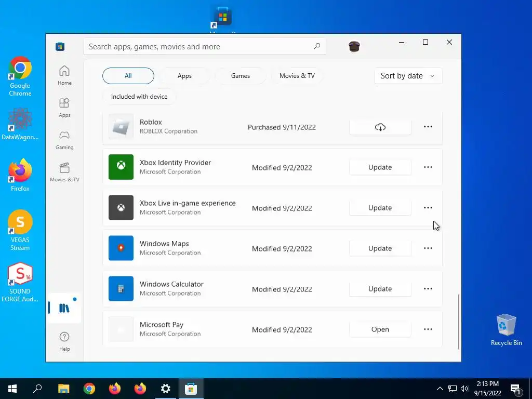Viewport: 532px width, 399px height.
Task: Click the Microsoft Store taskbar icon
Action: (191, 389)
